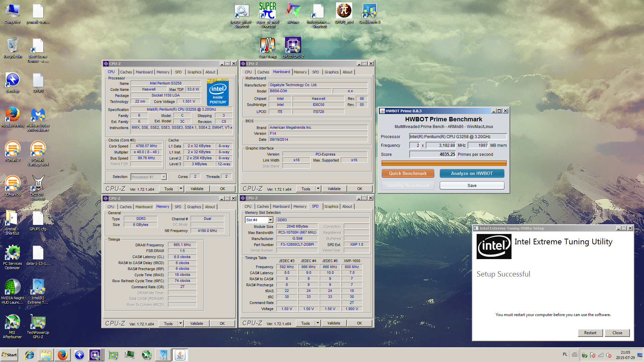Launch NVIDIA Nsight HUD Launcher icon

(x=12, y=292)
